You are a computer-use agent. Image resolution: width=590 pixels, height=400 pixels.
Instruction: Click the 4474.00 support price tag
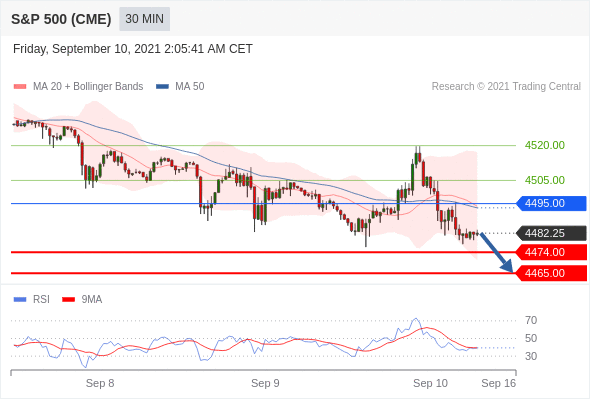pos(551,252)
